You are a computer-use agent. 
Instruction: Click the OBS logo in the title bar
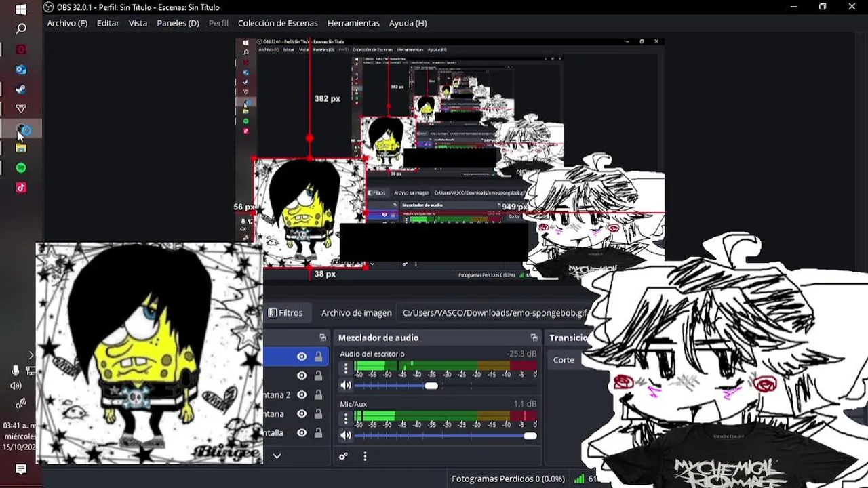(48, 7)
